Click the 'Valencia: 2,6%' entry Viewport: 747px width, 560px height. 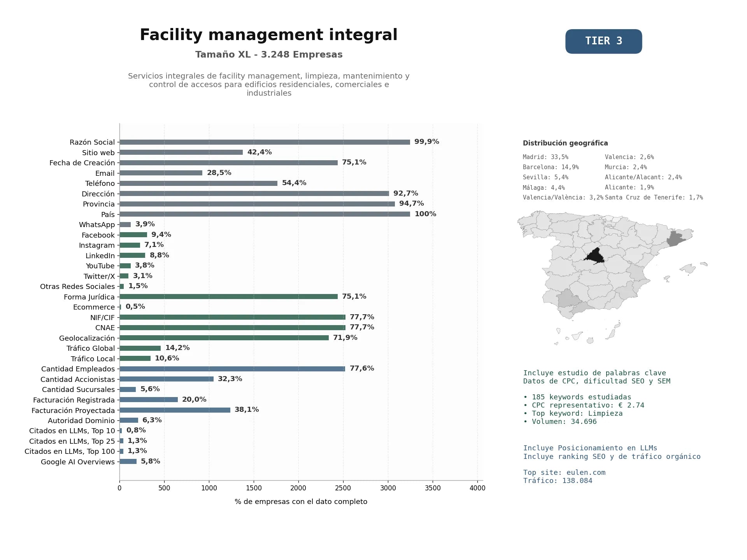(x=629, y=157)
